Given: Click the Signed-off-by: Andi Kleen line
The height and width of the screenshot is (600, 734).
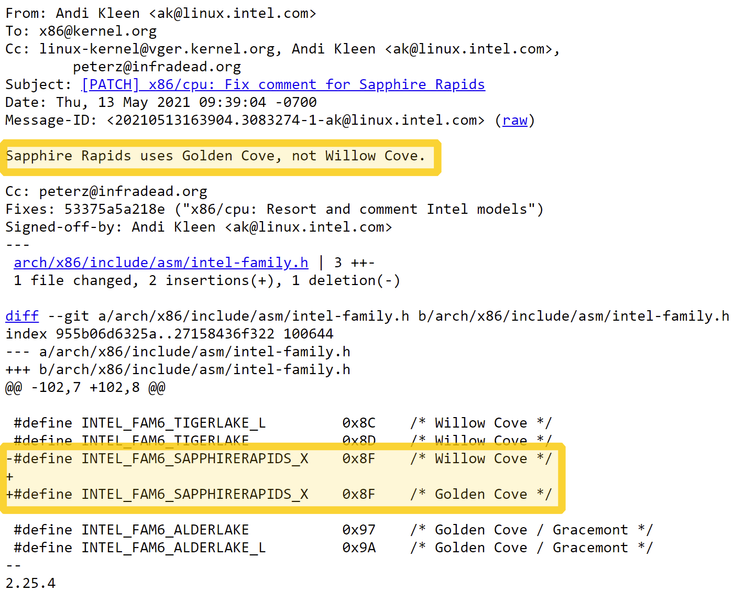Looking at the screenshot, I should [x=199, y=227].
